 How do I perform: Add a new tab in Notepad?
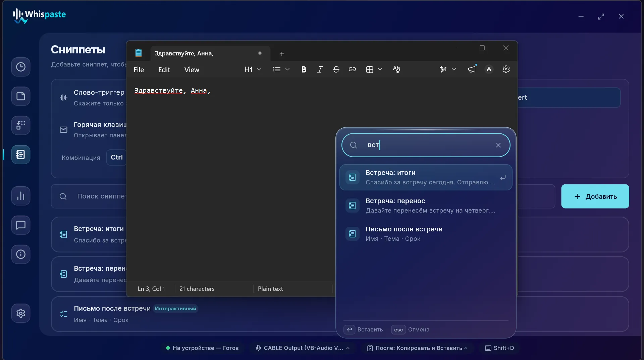coord(282,54)
